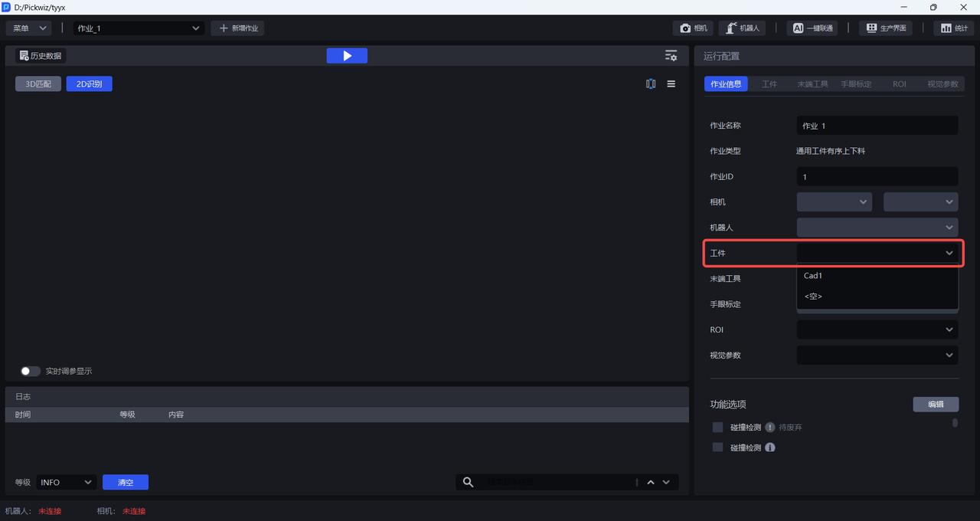
Task: Open the hamburger menu in the viewer
Action: 671,84
